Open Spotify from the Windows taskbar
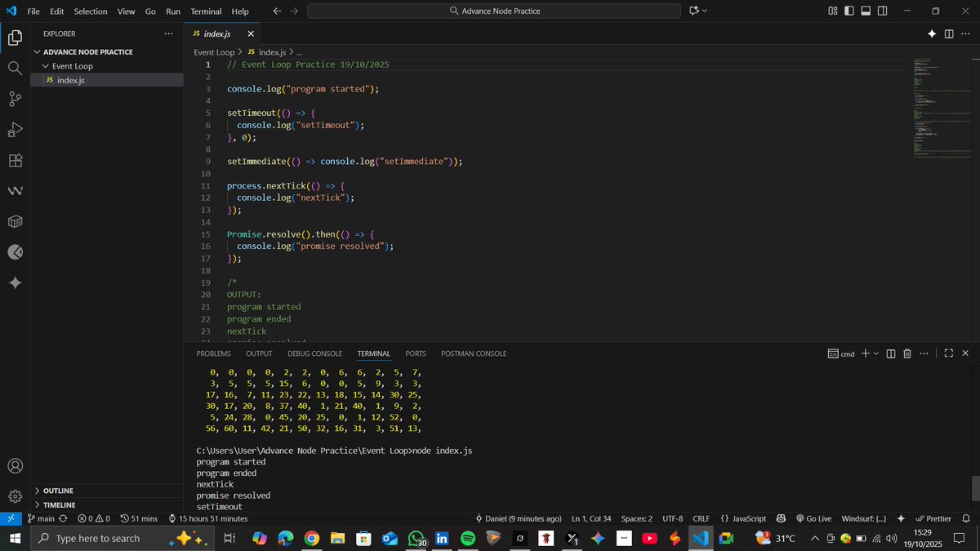 (x=468, y=538)
